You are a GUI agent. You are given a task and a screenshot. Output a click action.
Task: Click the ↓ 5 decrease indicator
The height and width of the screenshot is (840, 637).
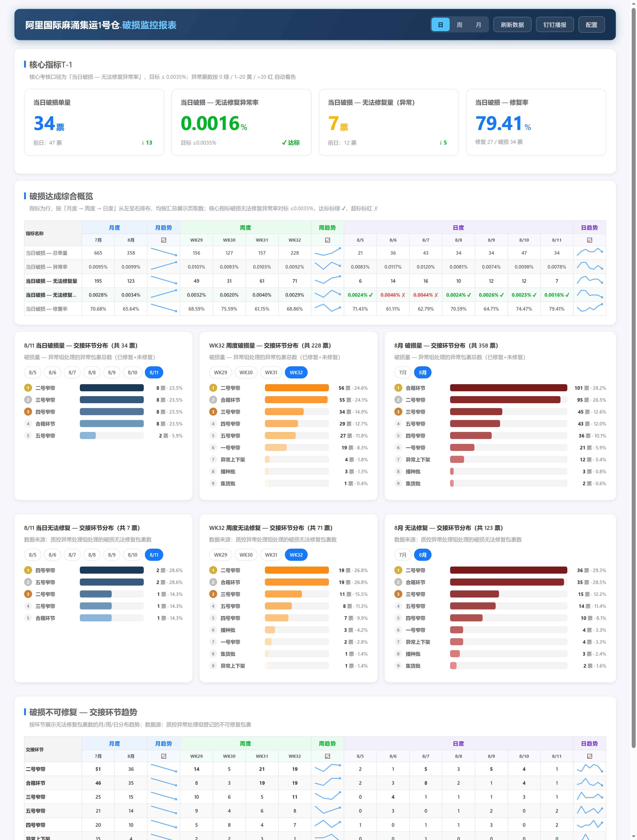(443, 142)
